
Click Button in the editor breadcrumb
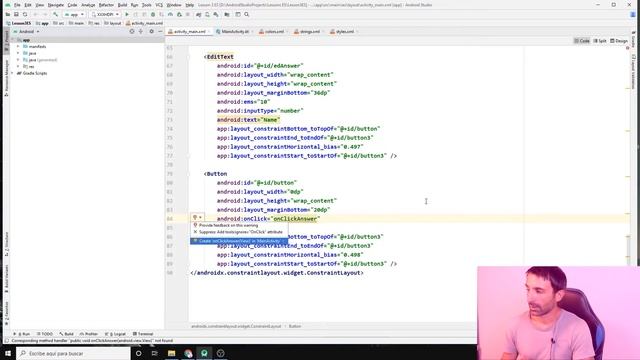[295, 327]
